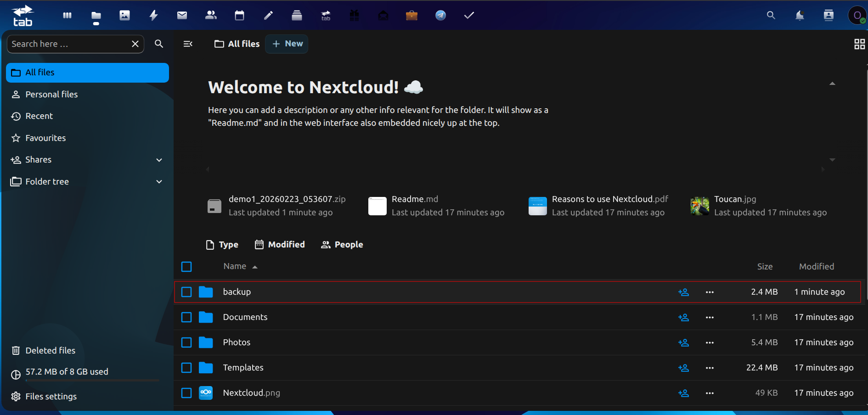Sort files by Size column
The height and width of the screenshot is (415, 868).
pos(765,267)
